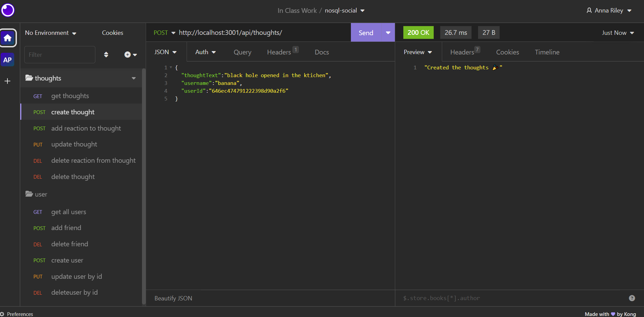Click the JSONPath filter input field

pos(473,298)
